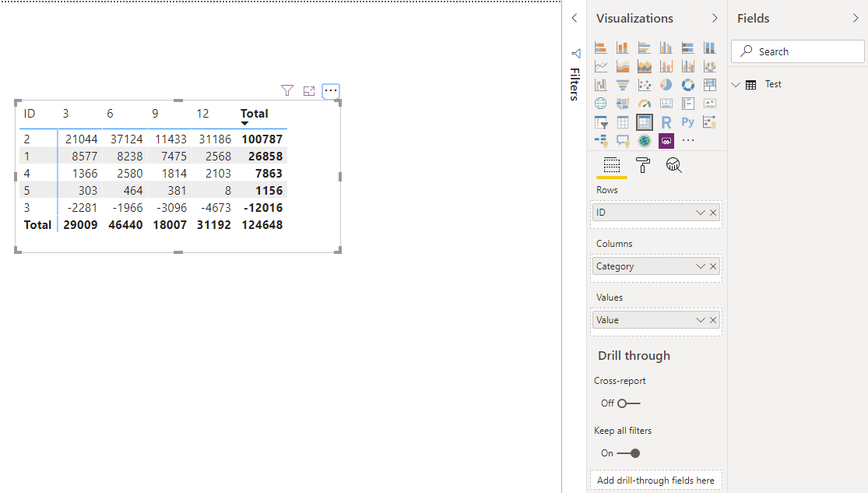Click the ID column header
The height and width of the screenshot is (493, 868).
(30, 114)
